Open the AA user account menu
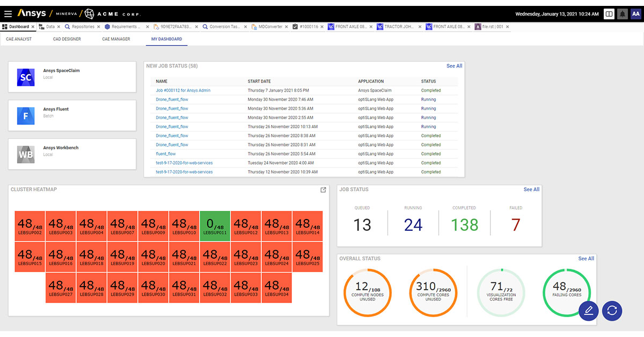Viewport: 644px width, 337px height. point(636,14)
